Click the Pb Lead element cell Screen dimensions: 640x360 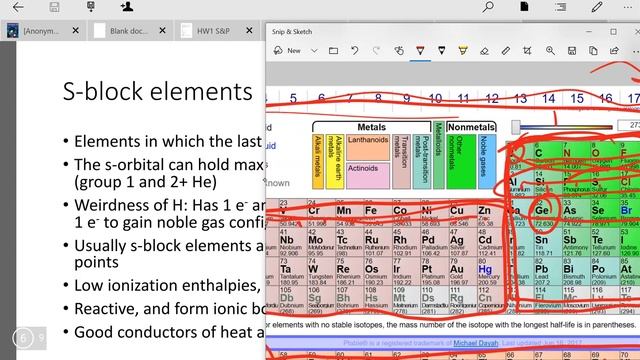[548, 271]
